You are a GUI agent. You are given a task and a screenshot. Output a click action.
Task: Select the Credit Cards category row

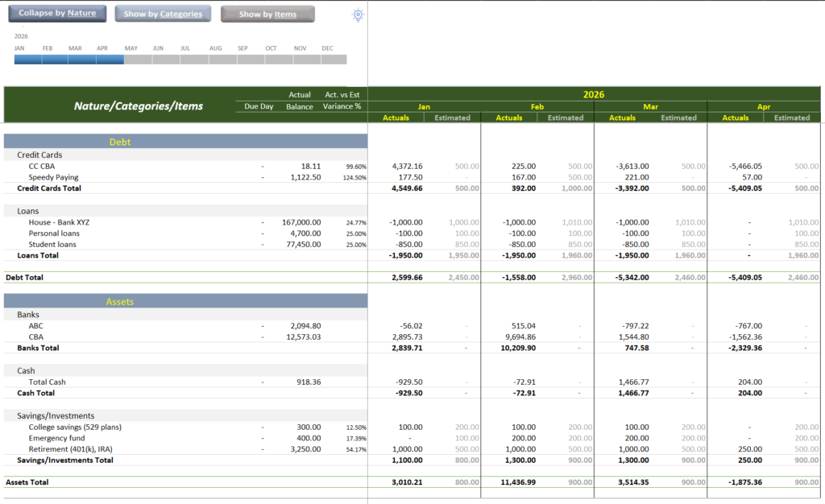pos(186,155)
